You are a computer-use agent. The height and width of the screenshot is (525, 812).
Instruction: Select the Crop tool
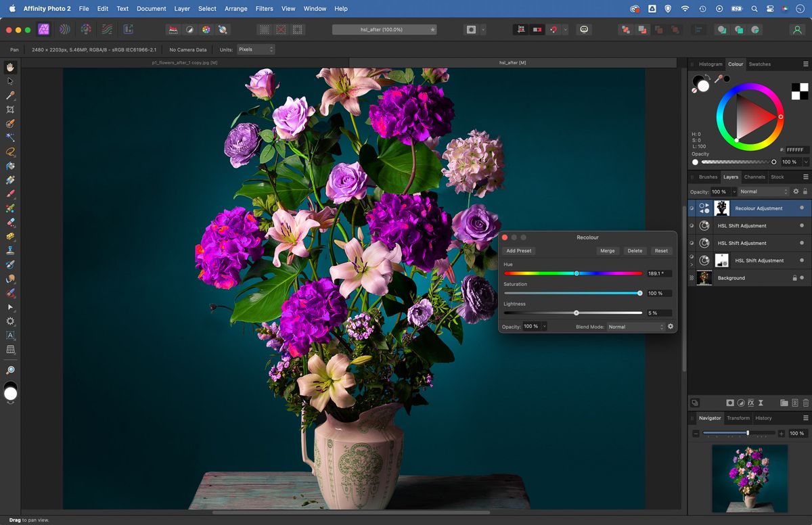(10, 109)
